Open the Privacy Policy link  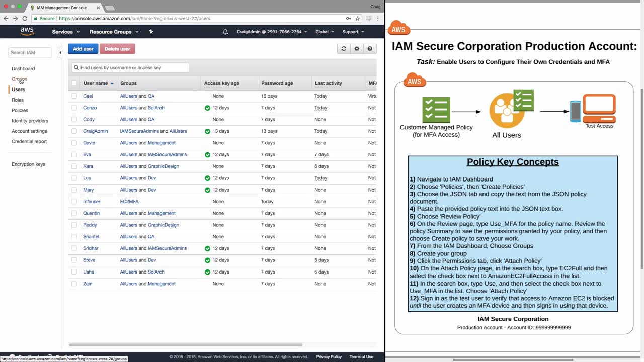point(329,357)
